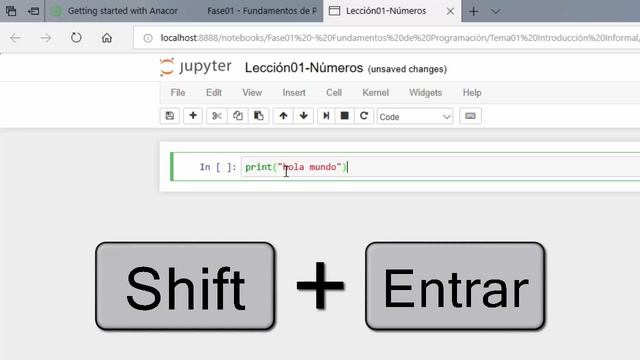Open the cell type Code dropdown

tap(415, 117)
